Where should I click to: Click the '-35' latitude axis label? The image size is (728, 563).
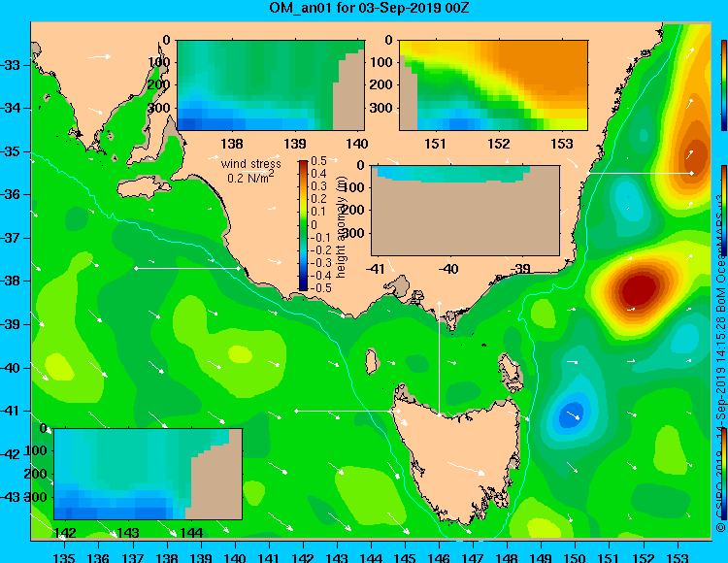[x=11, y=151]
